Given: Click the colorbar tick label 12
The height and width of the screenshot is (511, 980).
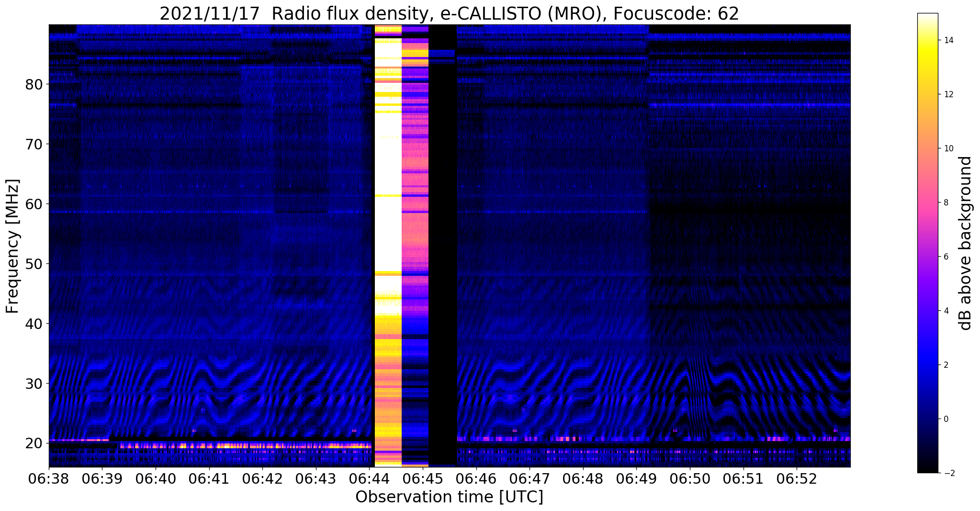Looking at the screenshot, I should (948, 94).
